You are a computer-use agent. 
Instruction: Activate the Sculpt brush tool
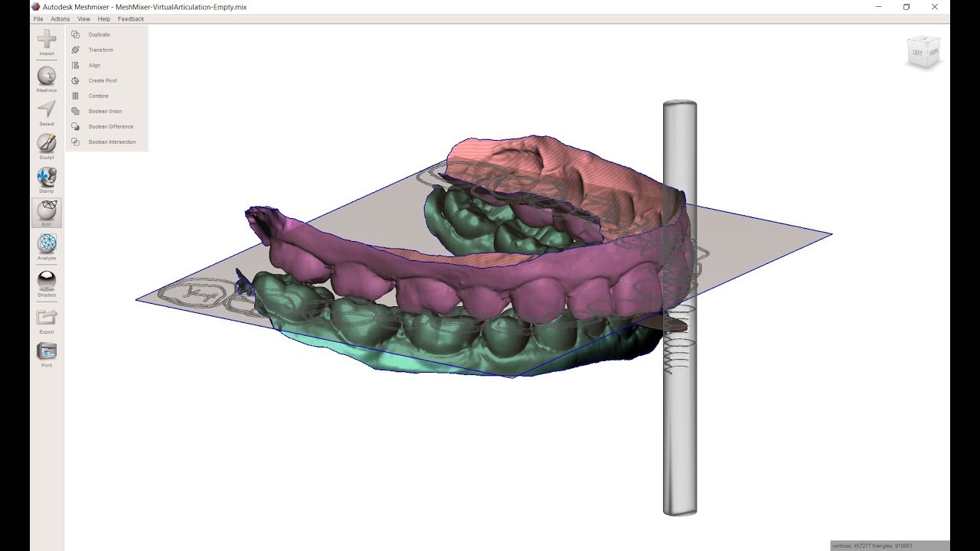[47, 143]
